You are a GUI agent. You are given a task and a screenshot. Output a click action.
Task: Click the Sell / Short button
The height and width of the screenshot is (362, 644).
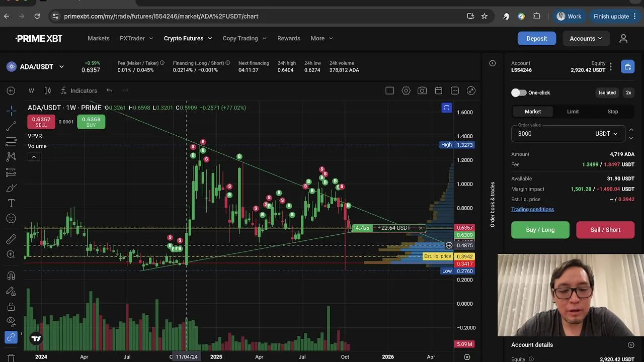click(605, 230)
